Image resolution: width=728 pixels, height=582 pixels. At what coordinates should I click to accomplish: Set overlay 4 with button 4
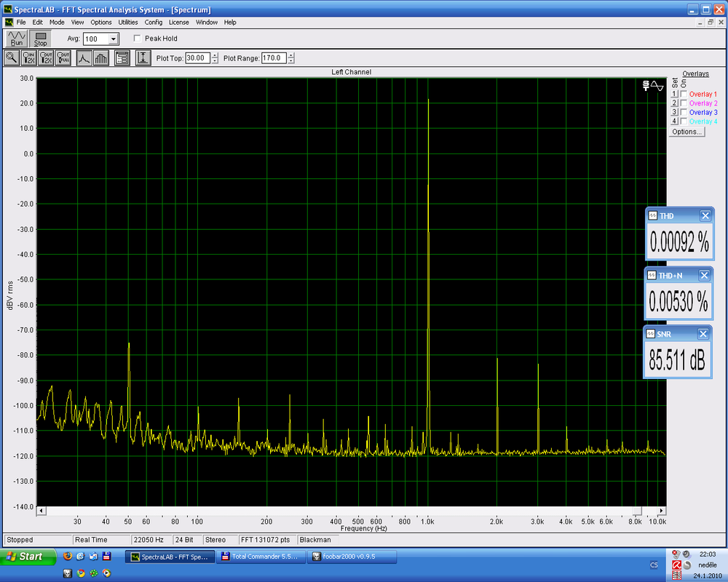pyautogui.click(x=675, y=121)
